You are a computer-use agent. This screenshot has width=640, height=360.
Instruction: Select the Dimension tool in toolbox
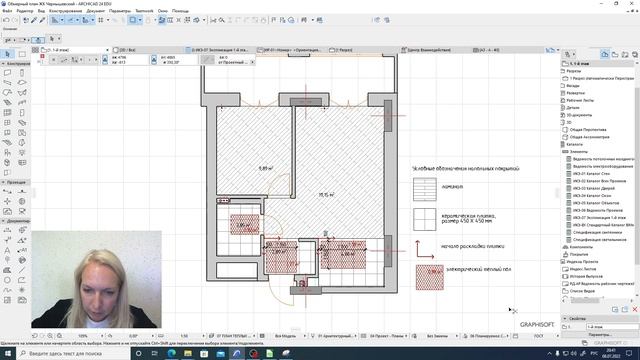coord(7,230)
